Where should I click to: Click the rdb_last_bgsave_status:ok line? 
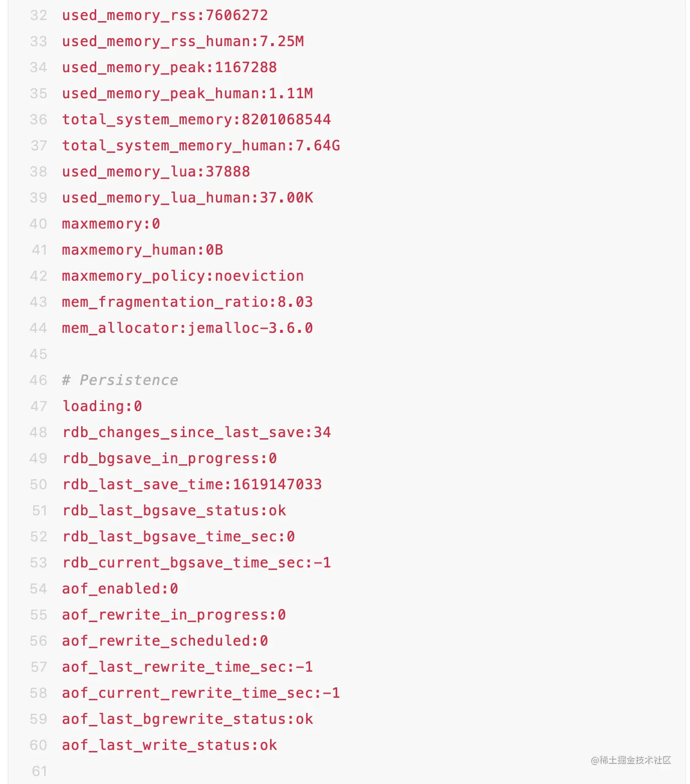(x=174, y=511)
